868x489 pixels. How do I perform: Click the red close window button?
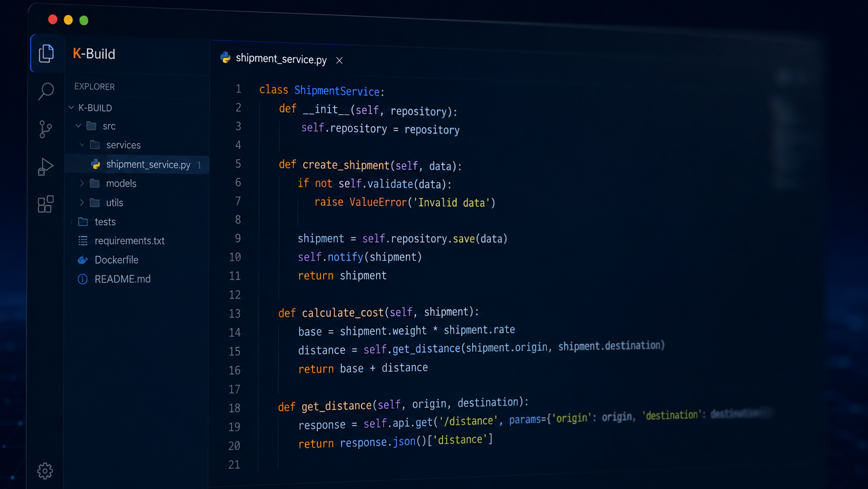[x=53, y=20]
